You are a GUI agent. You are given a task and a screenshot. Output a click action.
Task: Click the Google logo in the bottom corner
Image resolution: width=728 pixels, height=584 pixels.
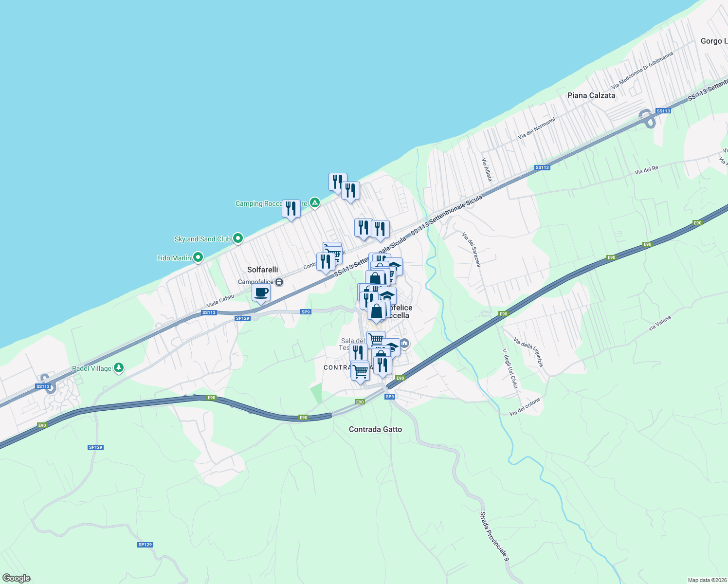15,577
